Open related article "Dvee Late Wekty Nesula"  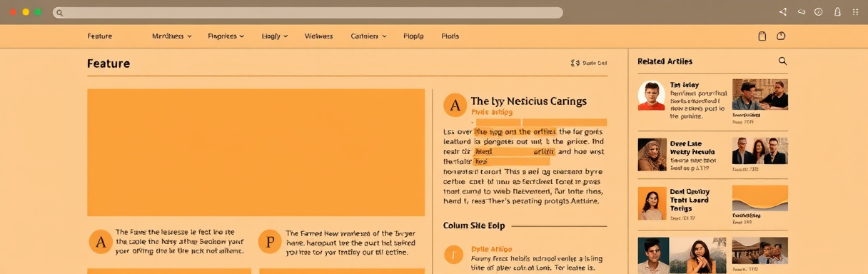[692, 148]
